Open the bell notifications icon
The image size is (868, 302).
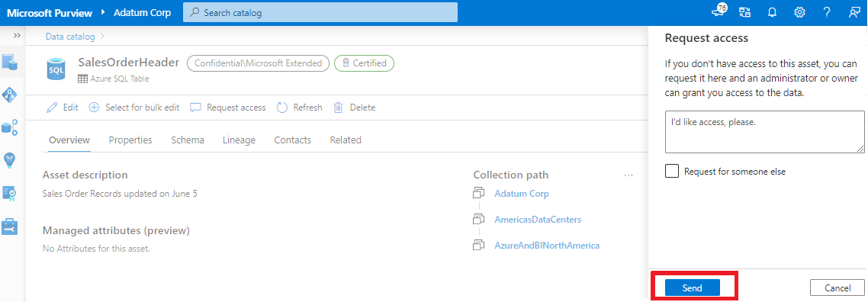(772, 13)
